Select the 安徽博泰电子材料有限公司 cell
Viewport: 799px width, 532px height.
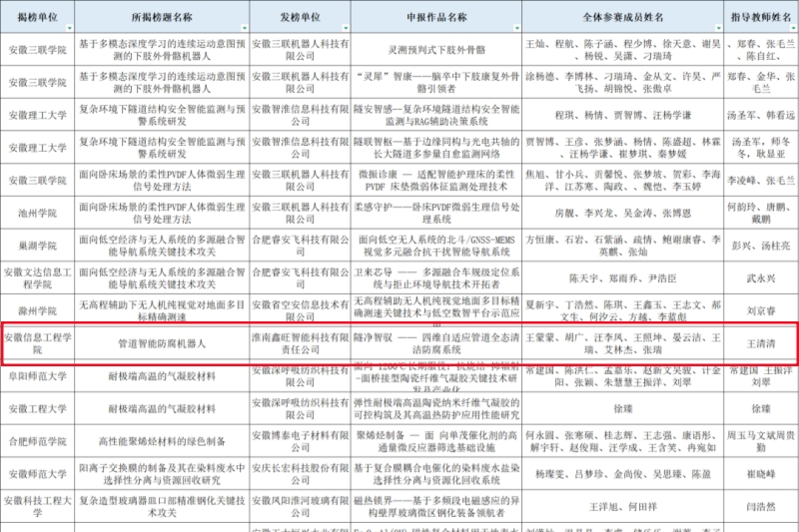[301, 441]
